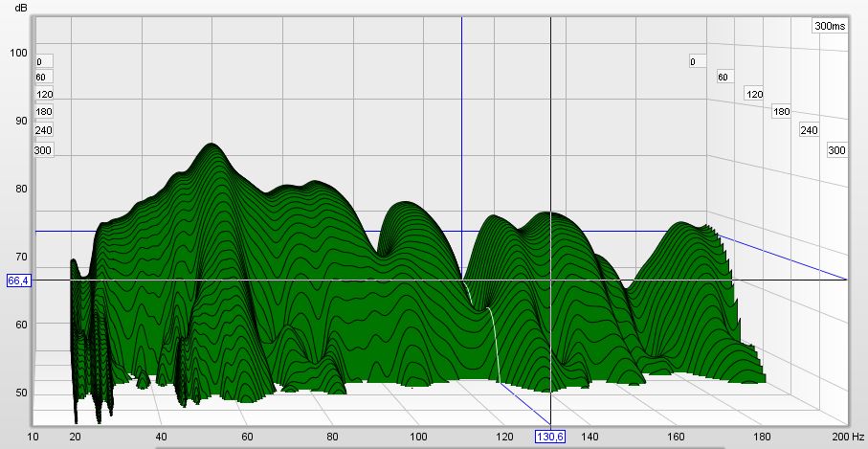Click the dB unit label above vertical axis
868x449 pixels.
click(x=20, y=8)
